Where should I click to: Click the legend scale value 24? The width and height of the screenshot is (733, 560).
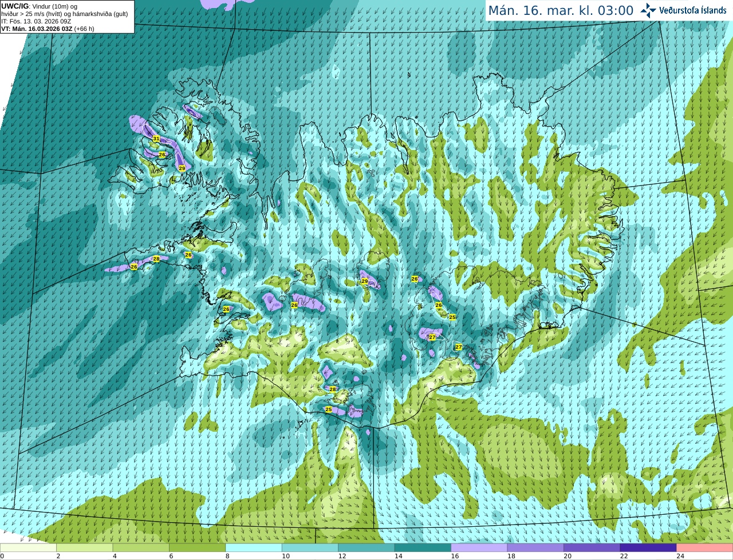point(680,556)
